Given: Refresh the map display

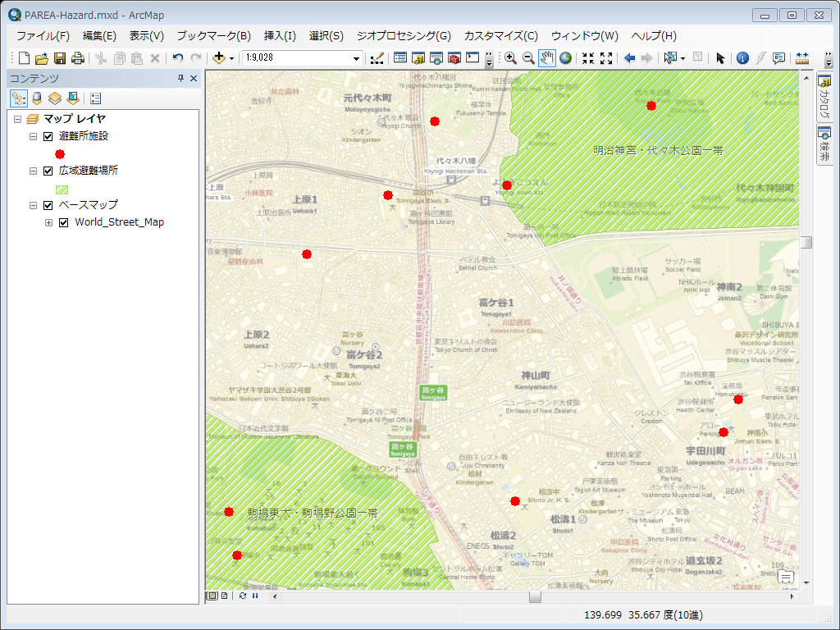Looking at the screenshot, I should click(243, 596).
